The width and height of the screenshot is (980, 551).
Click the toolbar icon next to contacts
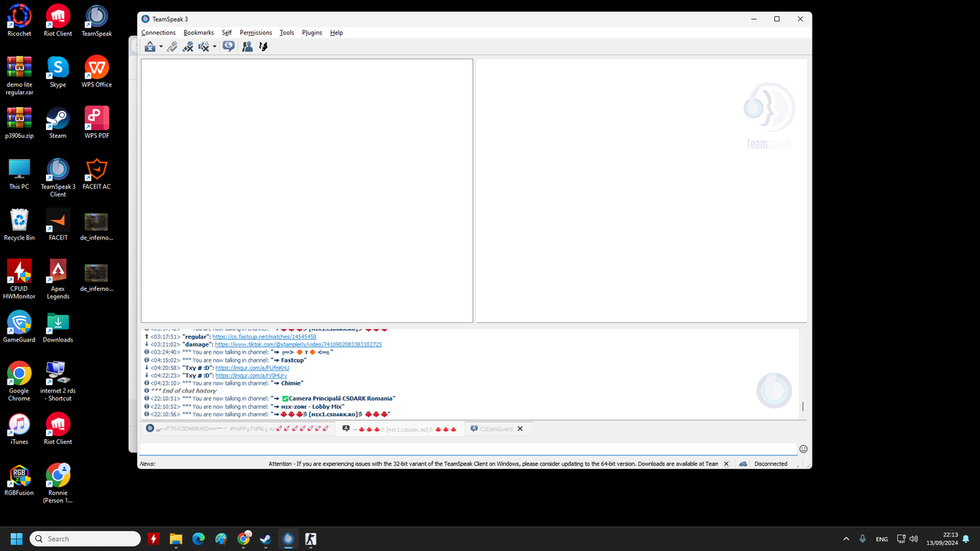[x=263, y=47]
